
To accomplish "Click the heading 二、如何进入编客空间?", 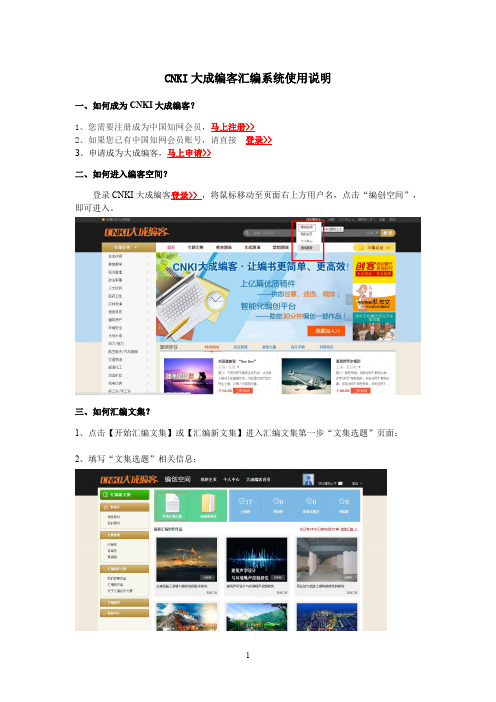I will pos(121,174).
